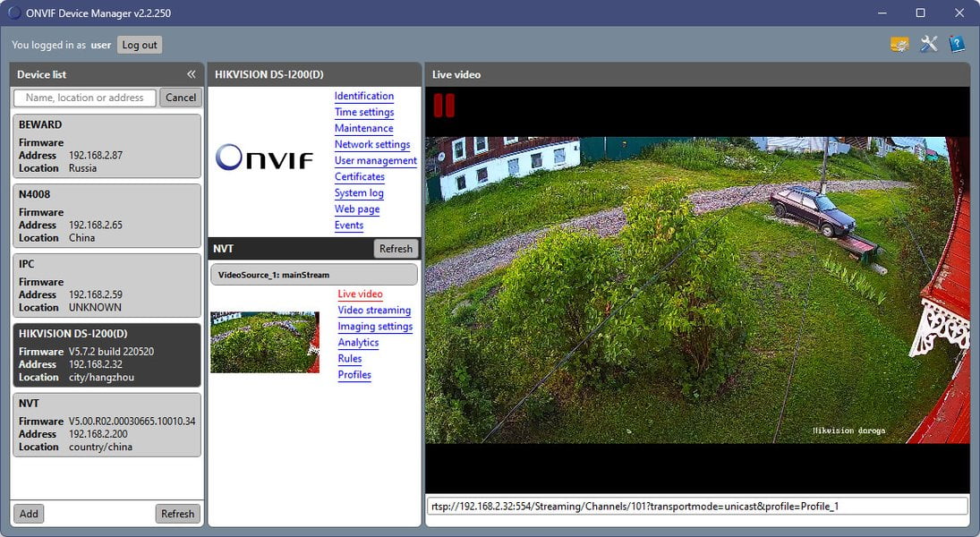Click the Log out button
This screenshot has height=537, width=980.
pyautogui.click(x=140, y=45)
